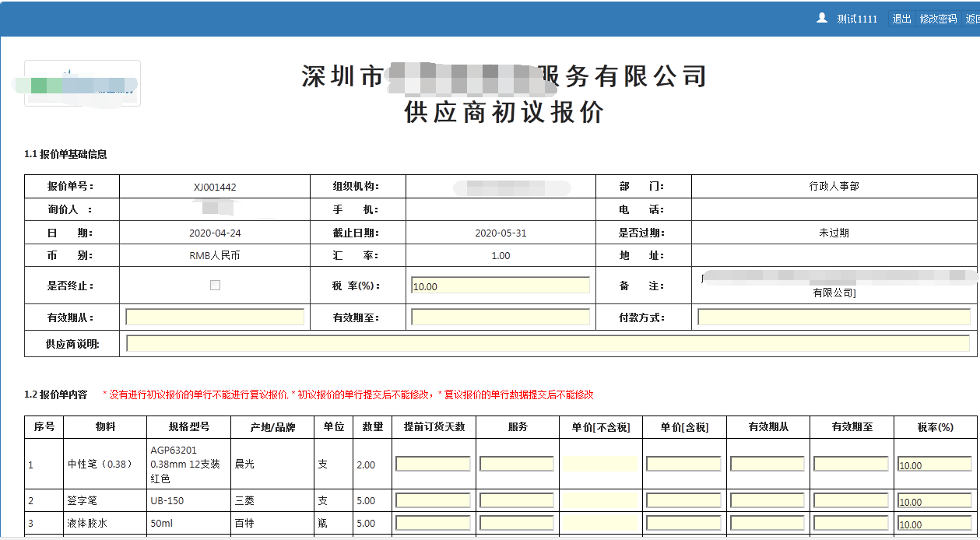Focus the 税率(%) field showing 10.00
Image resolution: width=980 pixels, height=540 pixels.
pyautogui.click(x=501, y=286)
